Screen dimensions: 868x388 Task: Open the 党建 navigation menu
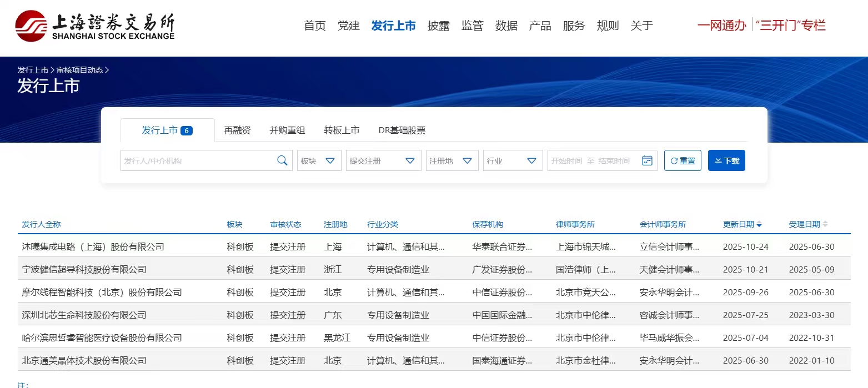pos(349,26)
